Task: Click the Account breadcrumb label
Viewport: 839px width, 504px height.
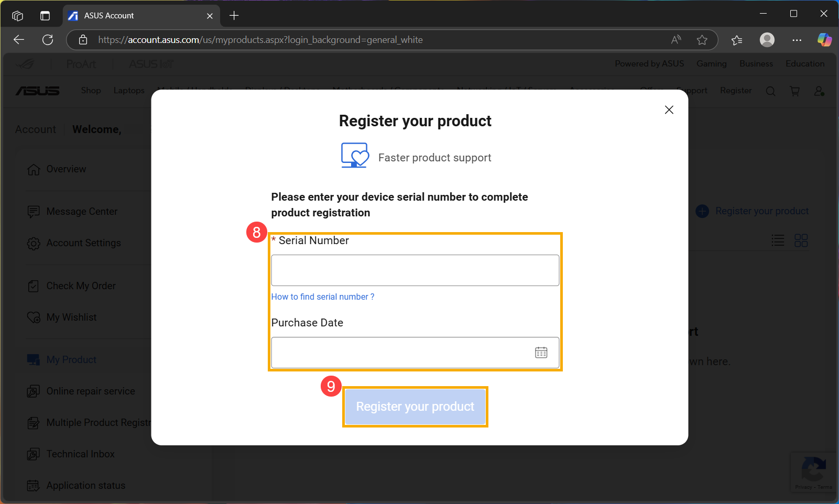Action: click(x=35, y=129)
